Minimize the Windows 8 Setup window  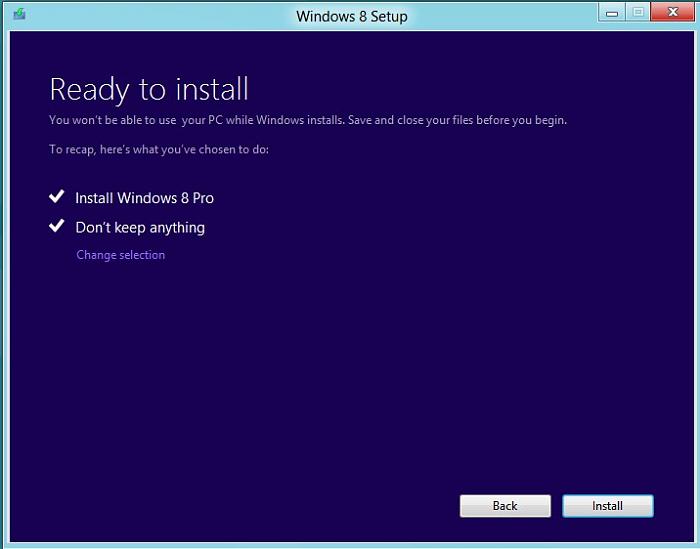pos(612,13)
